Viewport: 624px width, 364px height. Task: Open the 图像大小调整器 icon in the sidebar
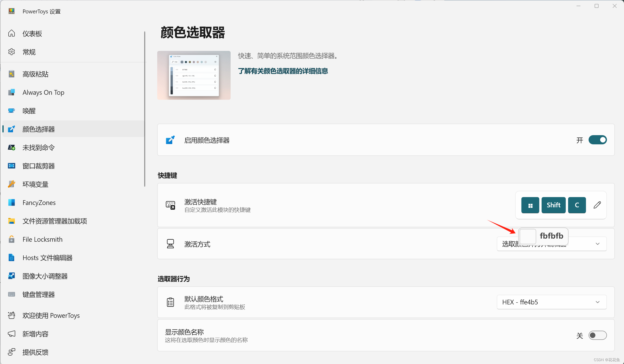click(x=12, y=276)
